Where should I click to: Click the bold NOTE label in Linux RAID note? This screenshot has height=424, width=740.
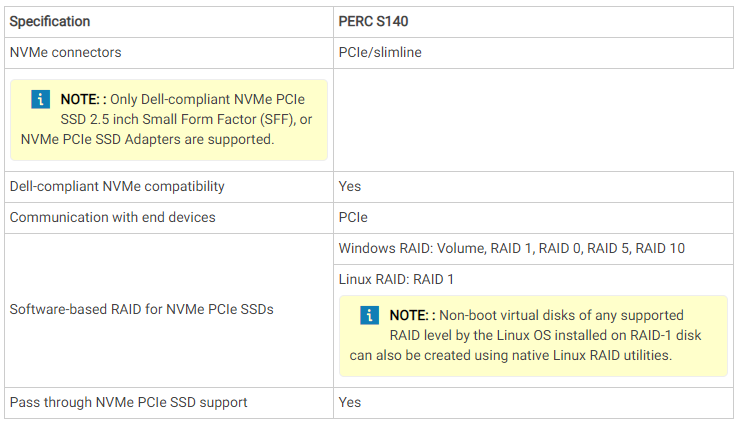(x=409, y=315)
